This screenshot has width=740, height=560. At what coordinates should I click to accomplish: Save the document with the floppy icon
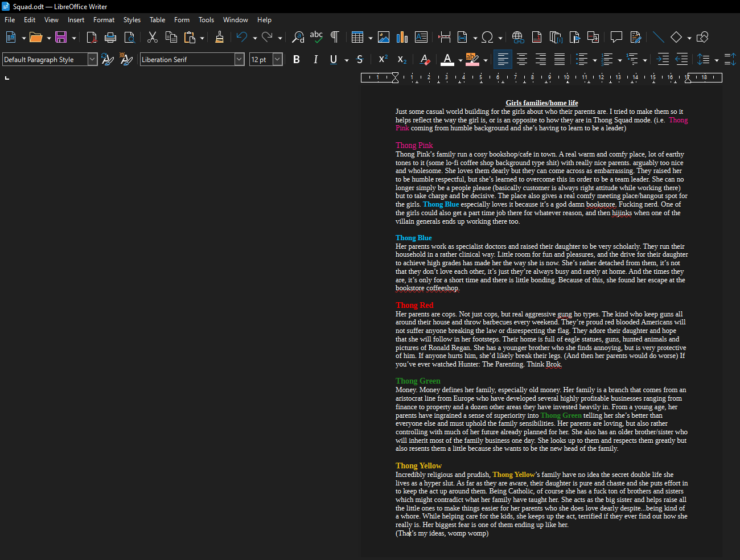tap(61, 38)
